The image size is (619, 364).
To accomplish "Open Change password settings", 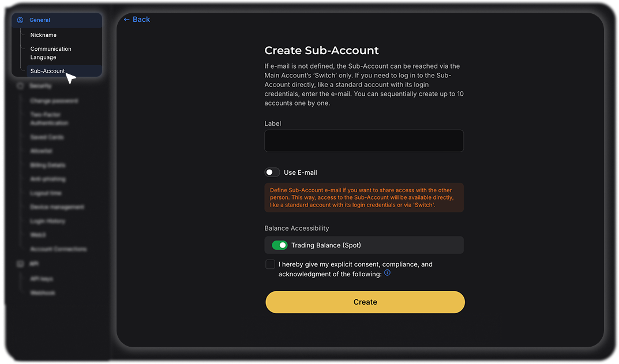I will 54,101.
